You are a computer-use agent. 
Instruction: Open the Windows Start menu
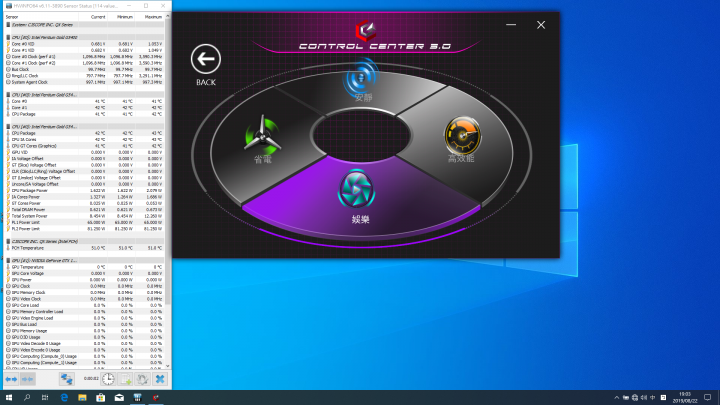click(9, 398)
